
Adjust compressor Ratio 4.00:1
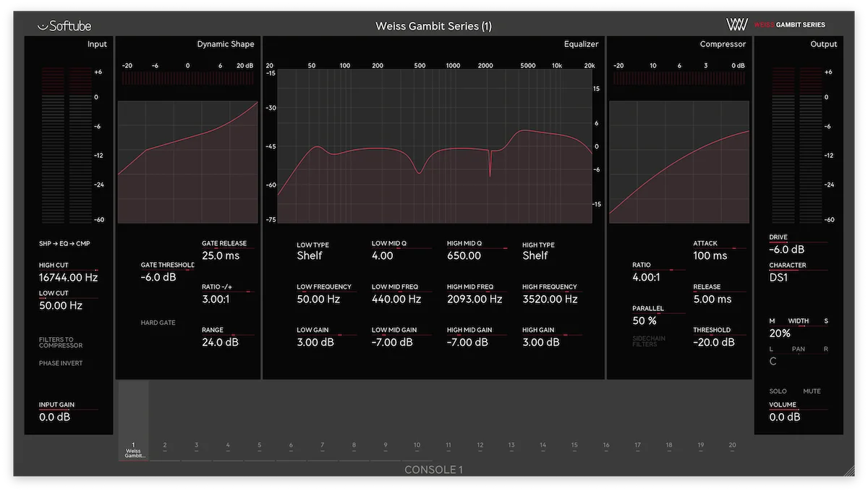pos(658,272)
